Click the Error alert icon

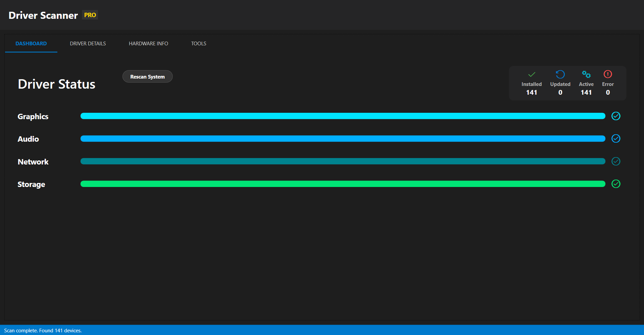click(608, 74)
